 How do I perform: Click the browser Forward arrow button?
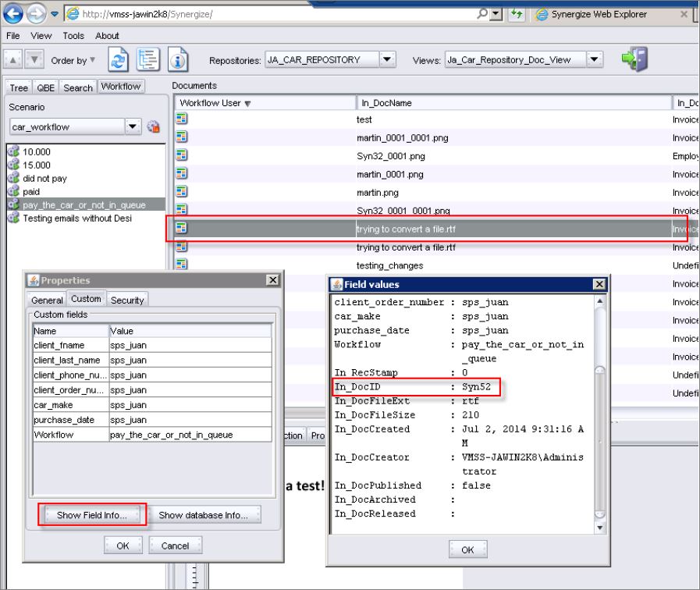36,14
